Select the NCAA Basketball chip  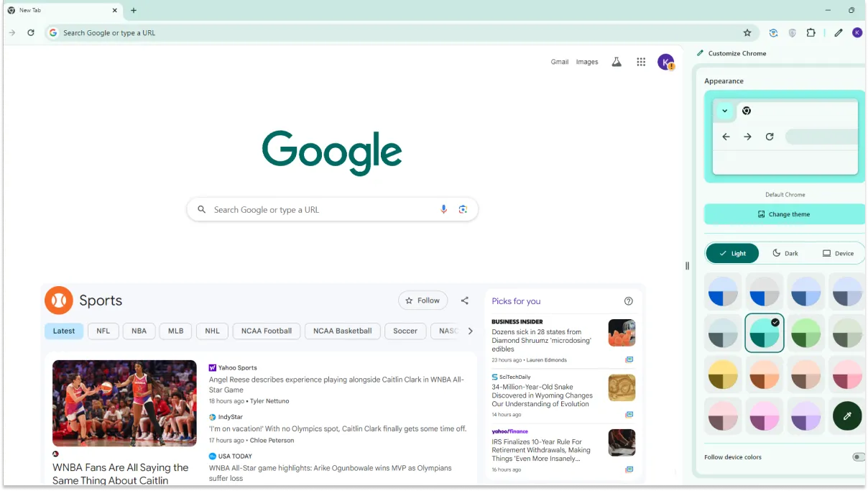[x=343, y=331]
